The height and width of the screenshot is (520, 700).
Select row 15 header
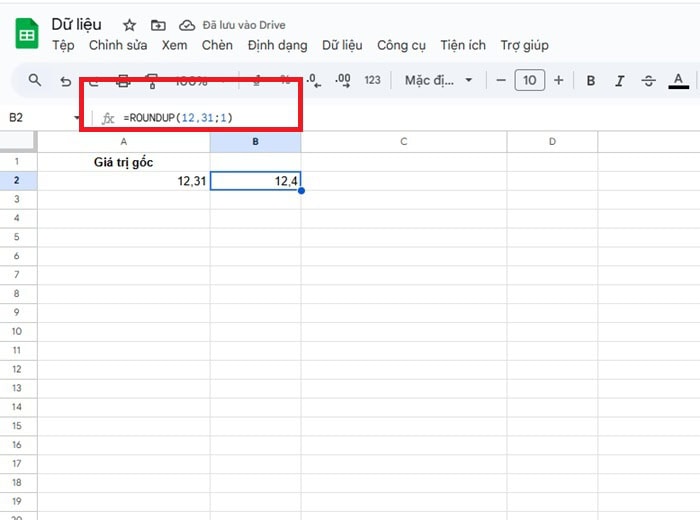18,426
